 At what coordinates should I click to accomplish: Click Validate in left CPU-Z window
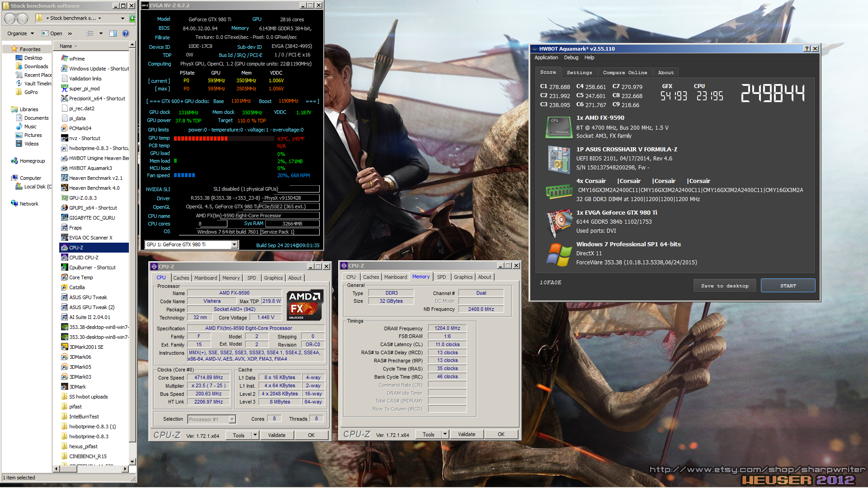click(277, 435)
